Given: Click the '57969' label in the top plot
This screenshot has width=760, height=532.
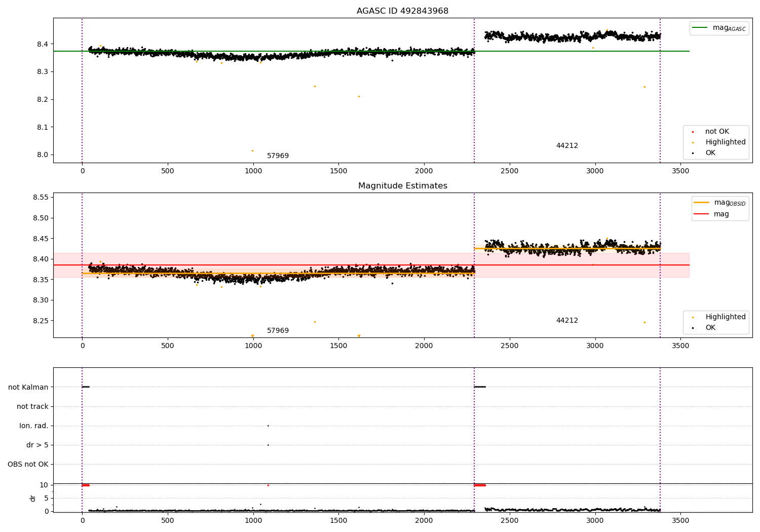Looking at the screenshot, I should 278,156.
